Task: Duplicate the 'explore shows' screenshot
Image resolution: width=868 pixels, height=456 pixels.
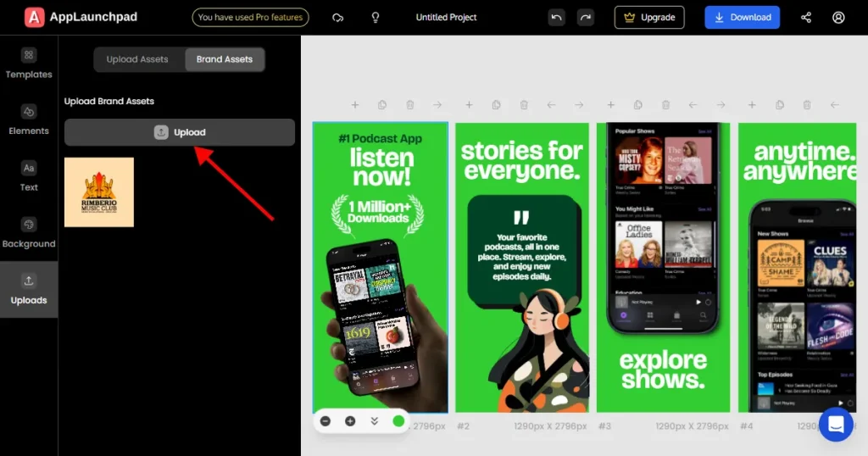Action: pyautogui.click(x=637, y=104)
